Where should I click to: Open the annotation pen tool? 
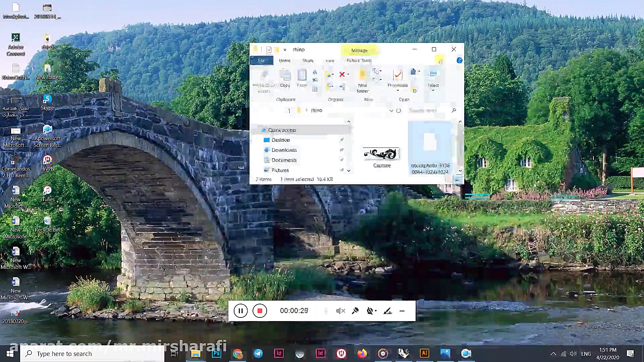387,311
